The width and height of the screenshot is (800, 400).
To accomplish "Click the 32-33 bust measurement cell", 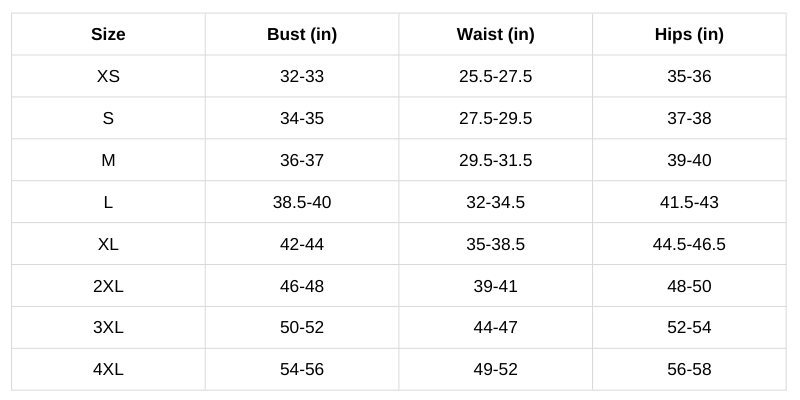I will [x=302, y=77].
